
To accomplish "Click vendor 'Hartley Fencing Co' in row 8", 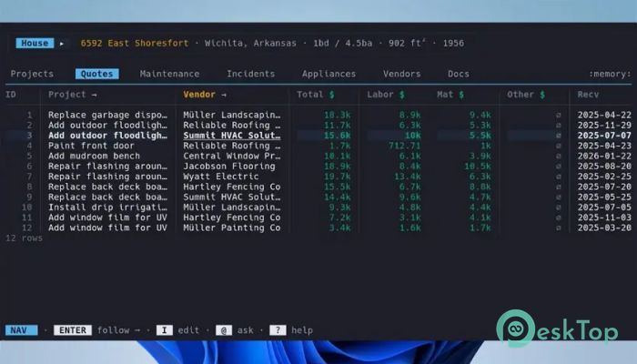I will [x=232, y=187].
